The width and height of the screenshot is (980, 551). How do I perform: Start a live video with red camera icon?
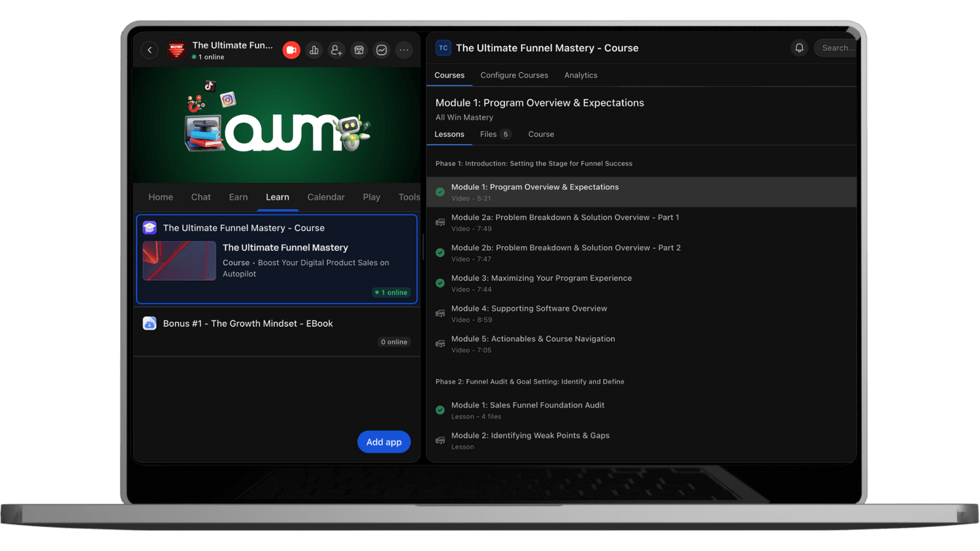pos(291,50)
